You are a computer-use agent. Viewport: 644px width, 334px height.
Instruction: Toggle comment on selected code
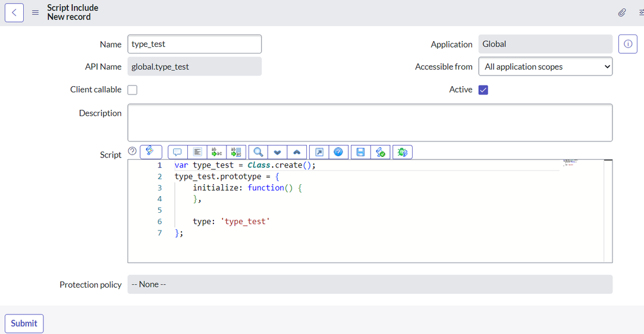click(x=177, y=152)
